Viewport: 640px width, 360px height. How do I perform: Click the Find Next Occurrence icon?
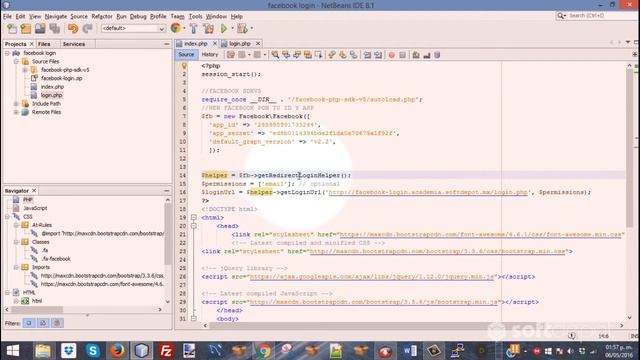pyautogui.click(x=297, y=55)
